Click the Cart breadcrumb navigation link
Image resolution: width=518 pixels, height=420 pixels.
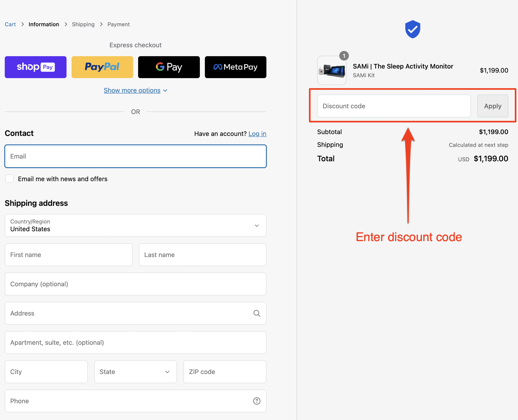click(x=10, y=24)
